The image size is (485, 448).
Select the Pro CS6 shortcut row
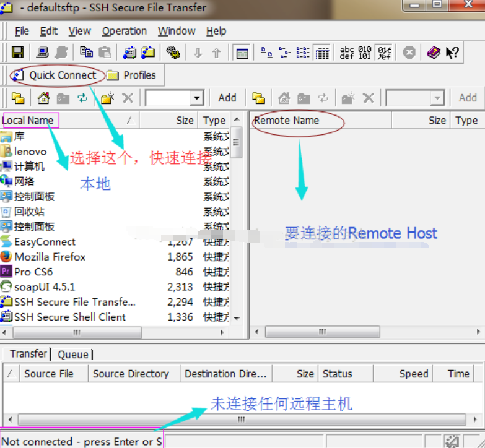(115, 272)
